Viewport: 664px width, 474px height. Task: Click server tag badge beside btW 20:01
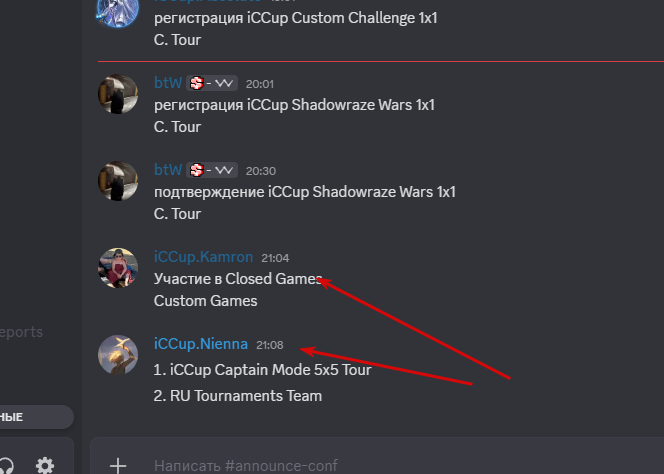click(x=212, y=83)
